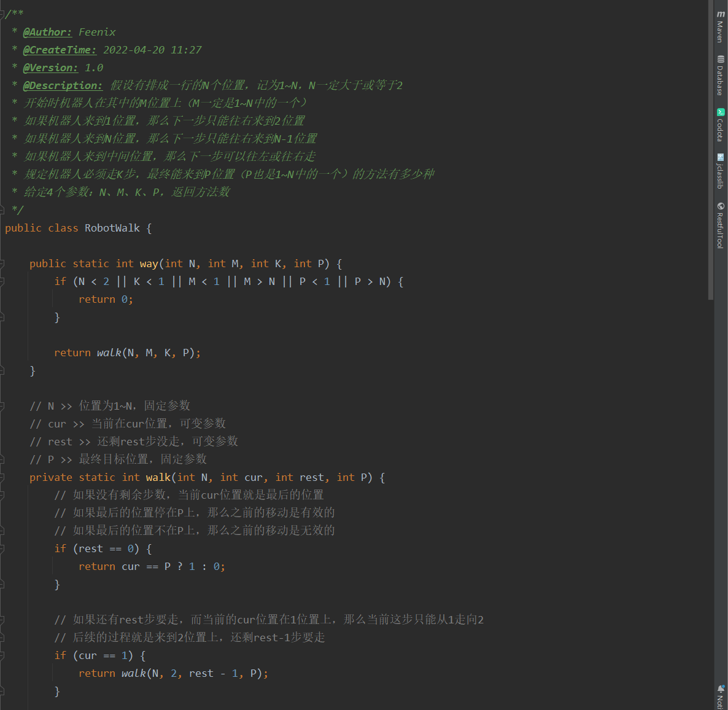Screen dimensions: 728x710
Task: Click the int rest parameter in walk signature
Action: click(300, 477)
